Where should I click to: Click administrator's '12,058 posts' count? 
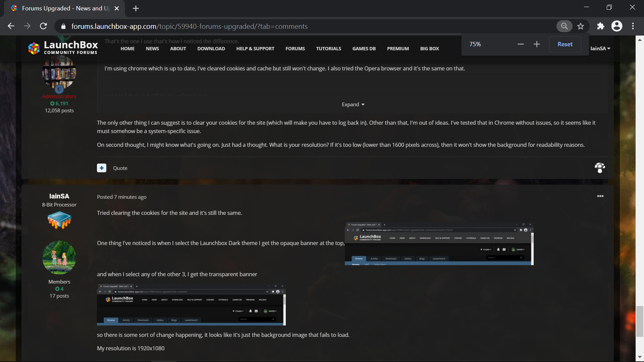(59, 111)
